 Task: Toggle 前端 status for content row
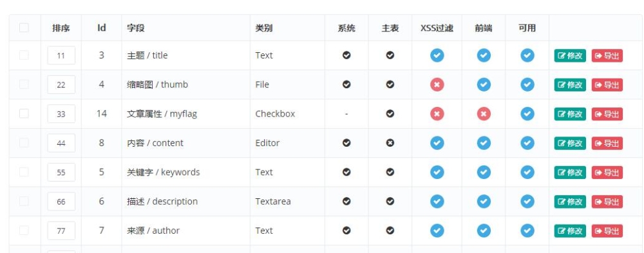click(484, 143)
